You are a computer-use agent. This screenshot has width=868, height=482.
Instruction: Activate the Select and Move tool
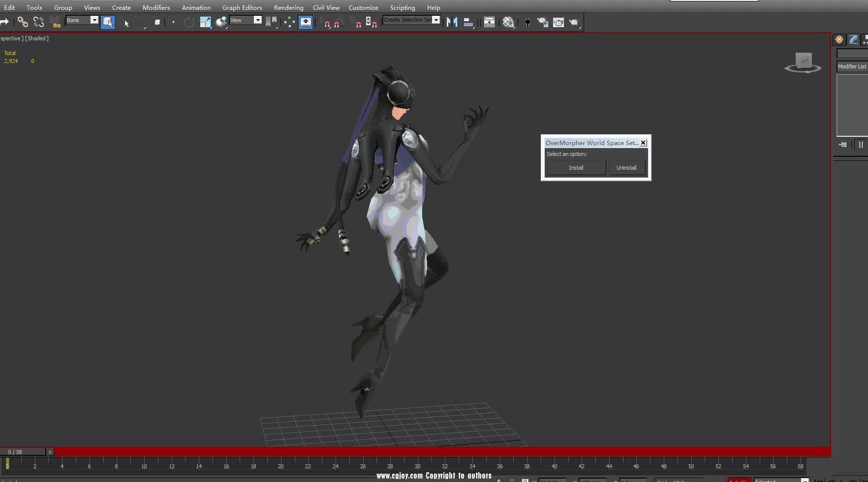tap(173, 22)
